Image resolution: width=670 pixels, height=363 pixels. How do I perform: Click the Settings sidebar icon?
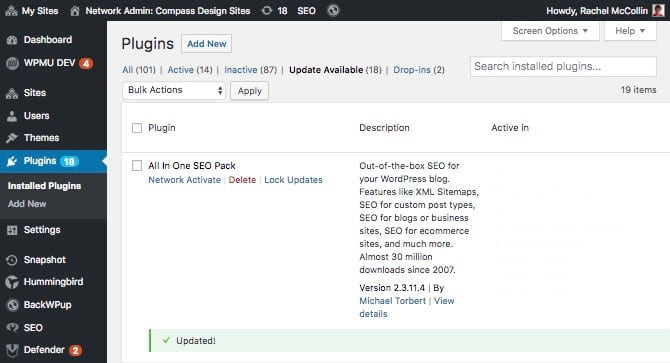coord(12,230)
